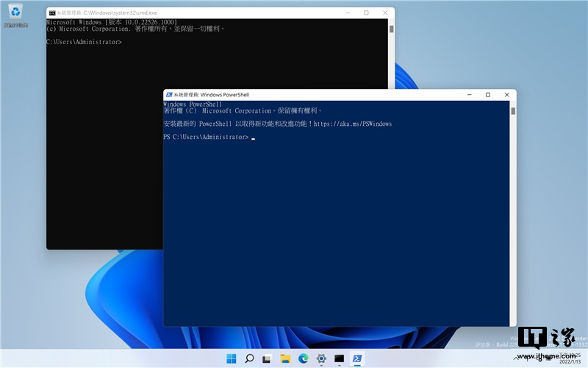
Task: Minimize the cmd.exe window
Action: coord(347,13)
